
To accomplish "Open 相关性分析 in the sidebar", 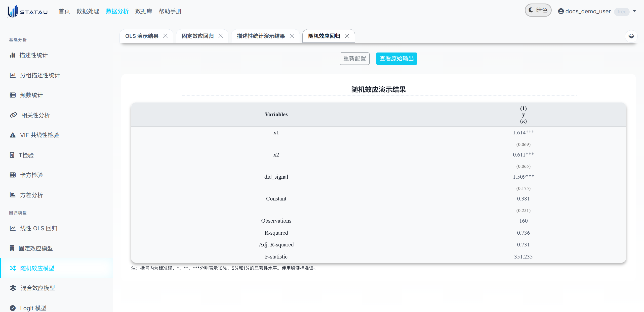I will [57, 115].
